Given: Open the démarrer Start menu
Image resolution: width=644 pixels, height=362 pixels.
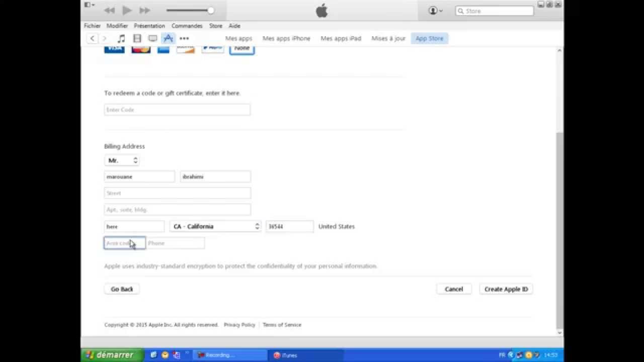Looking at the screenshot, I should point(112,355).
